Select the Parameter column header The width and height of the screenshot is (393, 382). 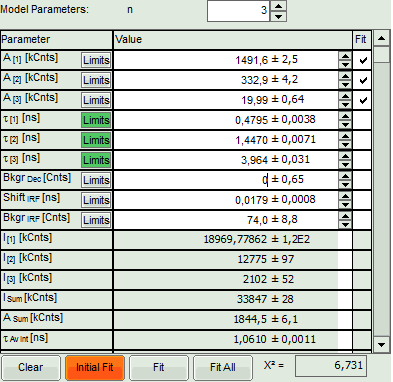(x=56, y=40)
